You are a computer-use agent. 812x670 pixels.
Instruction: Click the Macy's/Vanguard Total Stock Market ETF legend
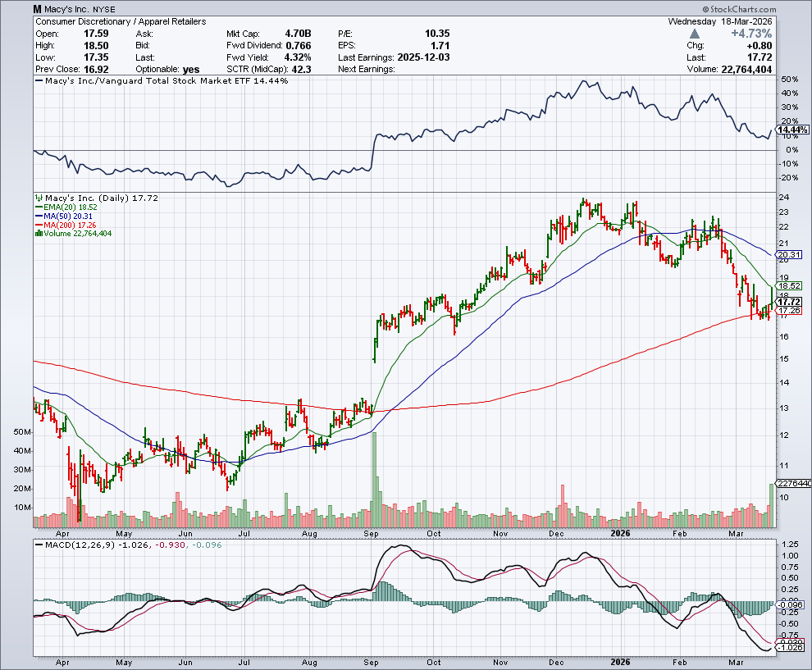(162, 80)
